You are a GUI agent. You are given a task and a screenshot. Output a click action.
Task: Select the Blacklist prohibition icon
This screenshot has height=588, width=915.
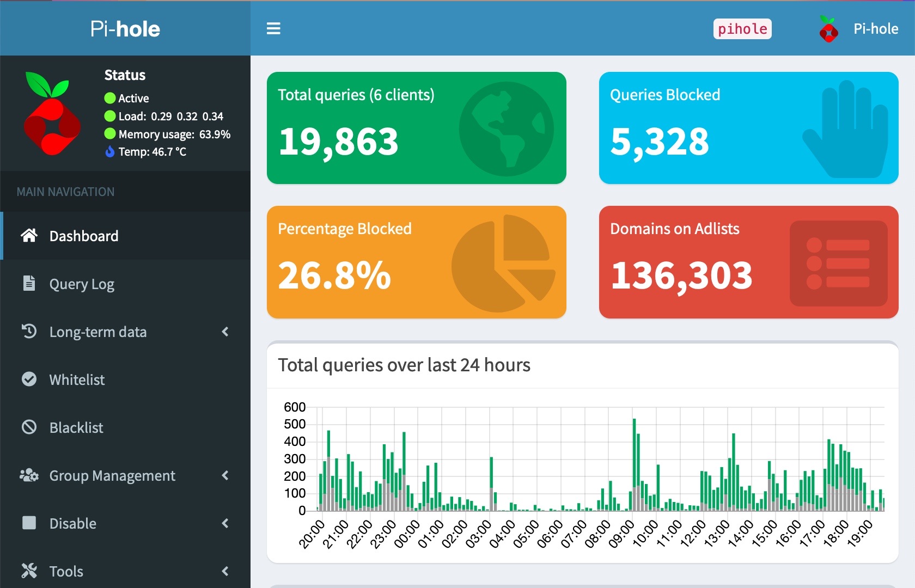(x=29, y=427)
